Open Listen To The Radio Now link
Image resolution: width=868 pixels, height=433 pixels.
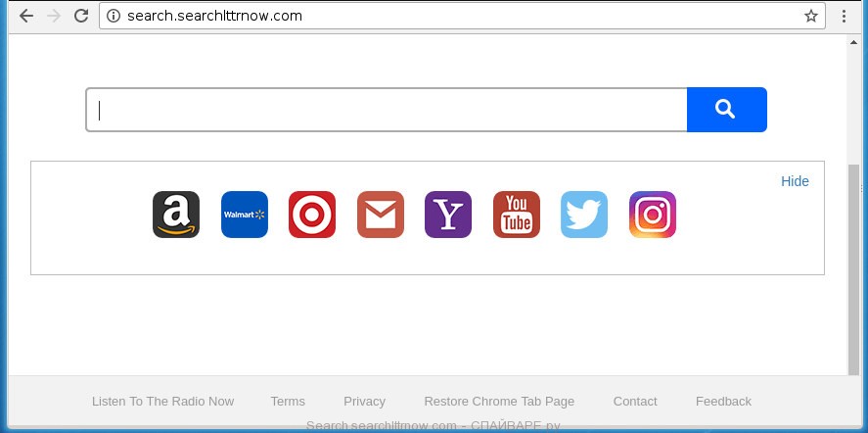tap(162, 401)
